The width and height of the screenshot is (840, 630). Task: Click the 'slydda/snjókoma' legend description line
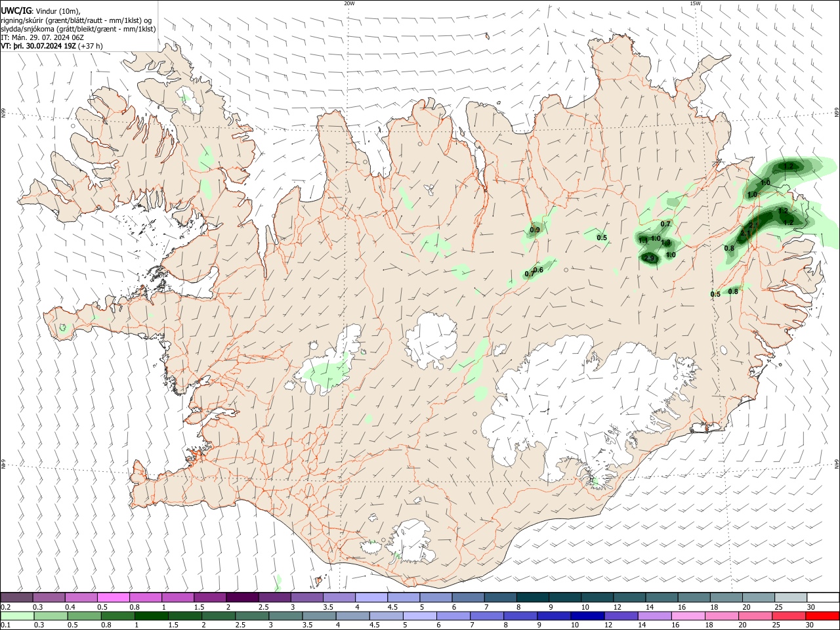point(78,29)
